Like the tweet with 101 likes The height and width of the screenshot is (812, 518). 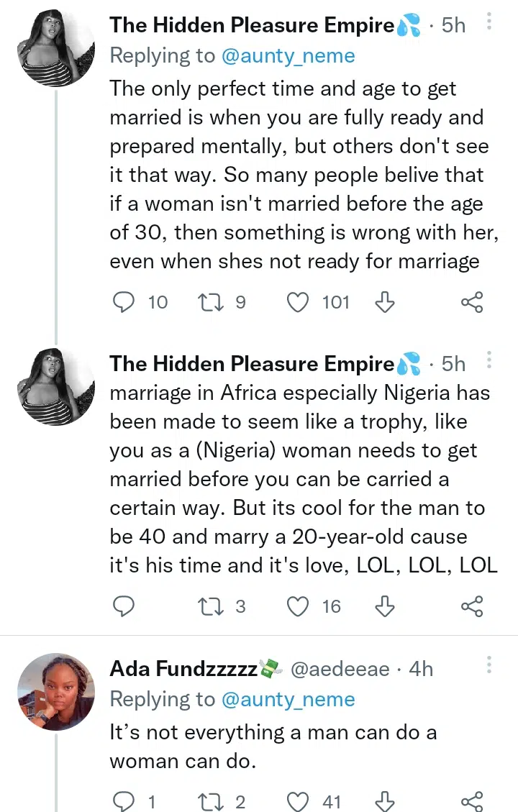pyautogui.click(x=297, y=302)
